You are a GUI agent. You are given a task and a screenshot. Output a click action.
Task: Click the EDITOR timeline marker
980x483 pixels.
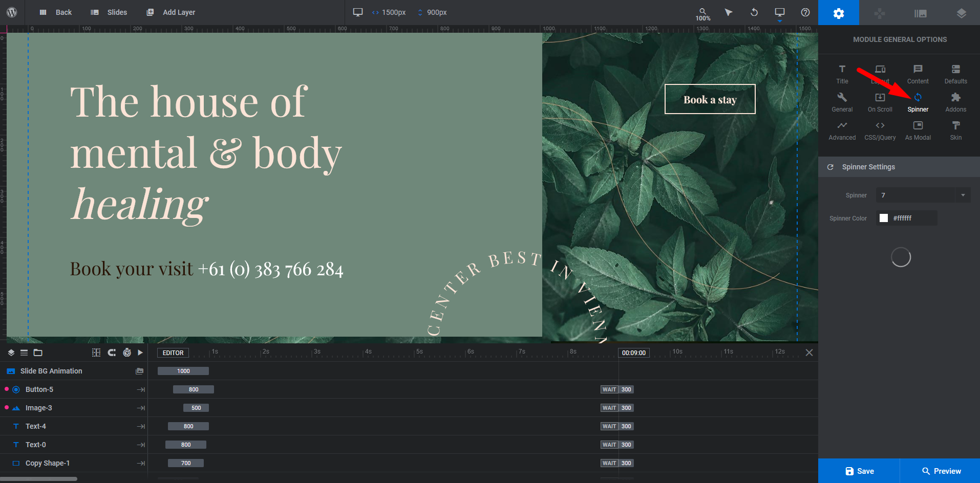173,353
